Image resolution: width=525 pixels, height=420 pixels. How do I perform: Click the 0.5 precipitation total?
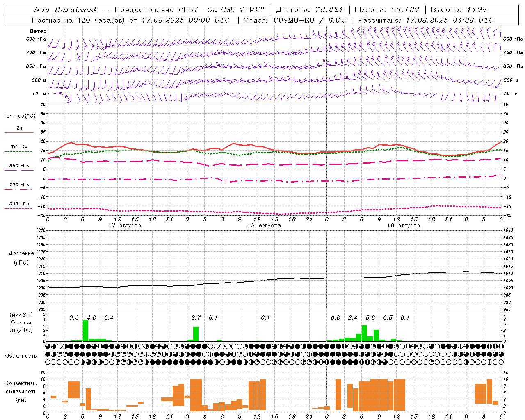click(x=388, y=318)
